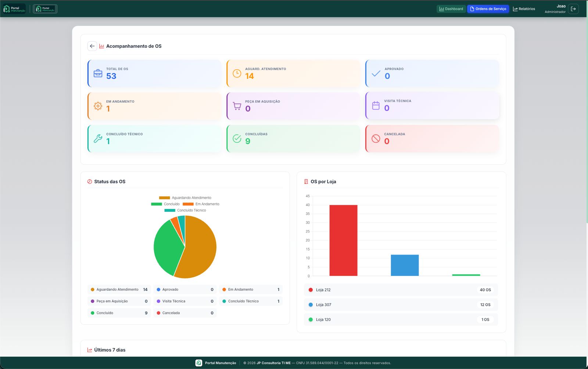Viewport: 588px width, 369px height.
Task: Click the Joao Administrador user label
Action: point(555,9)
